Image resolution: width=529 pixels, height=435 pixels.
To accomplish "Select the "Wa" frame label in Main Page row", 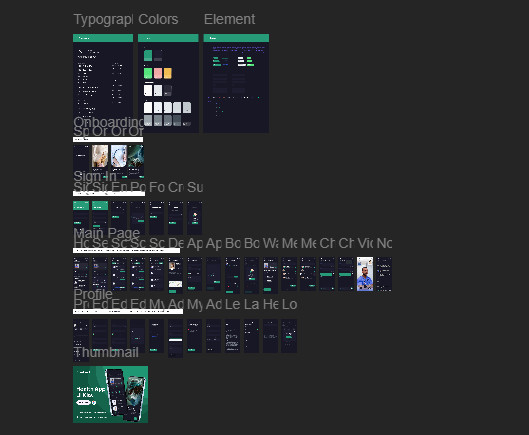I will 271,243.
